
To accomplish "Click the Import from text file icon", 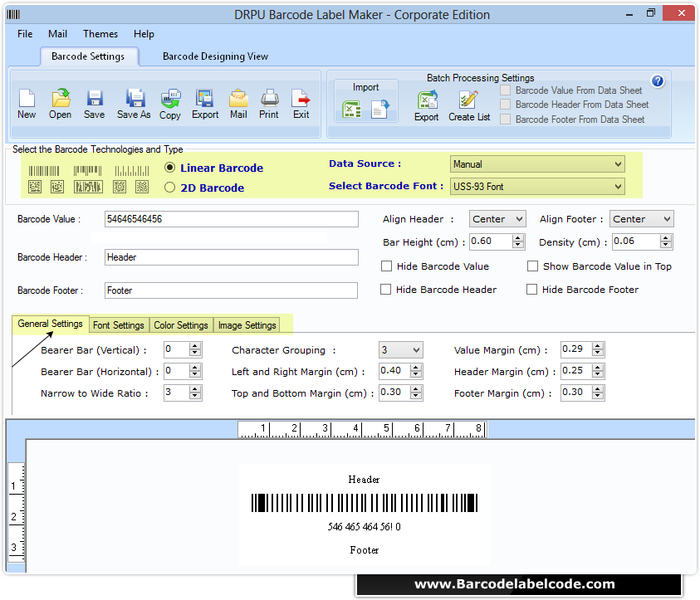I will click(x=380, y=110).
